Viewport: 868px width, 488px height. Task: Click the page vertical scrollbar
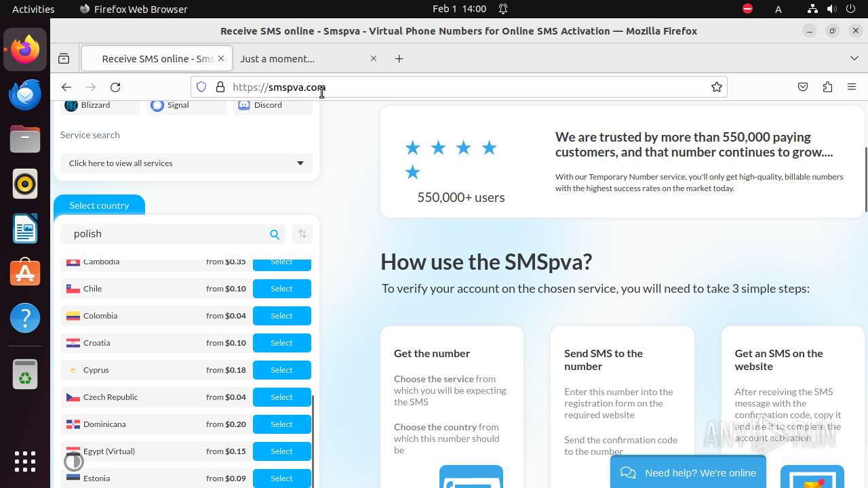tap(865, 180)
